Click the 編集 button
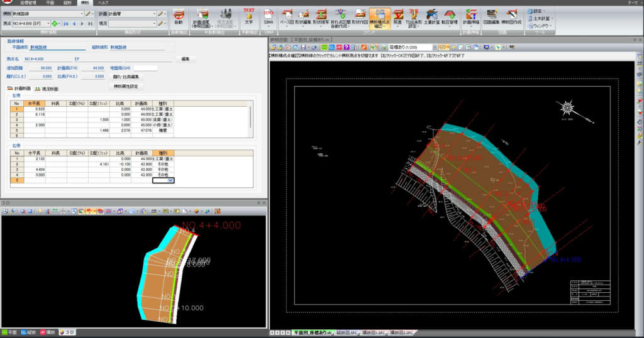The height and width of the screenshot is (338, 644). pos(185,58)
